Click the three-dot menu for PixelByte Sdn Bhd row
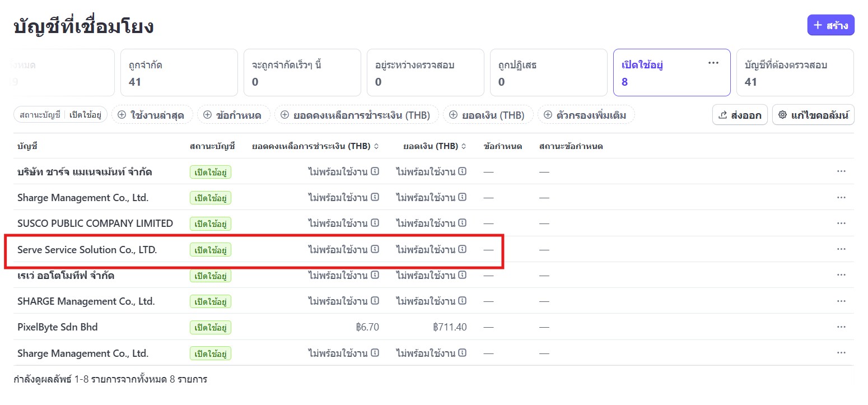The width and height of the screenshot is (868, 405). coord(841,327)
